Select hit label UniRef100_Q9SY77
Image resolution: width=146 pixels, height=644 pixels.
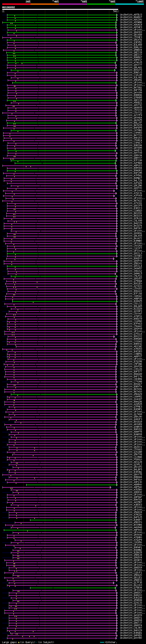click(131, 65)
